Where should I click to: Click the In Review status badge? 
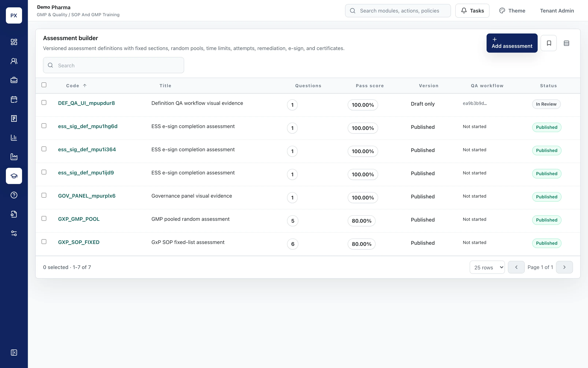pos(546,104)
